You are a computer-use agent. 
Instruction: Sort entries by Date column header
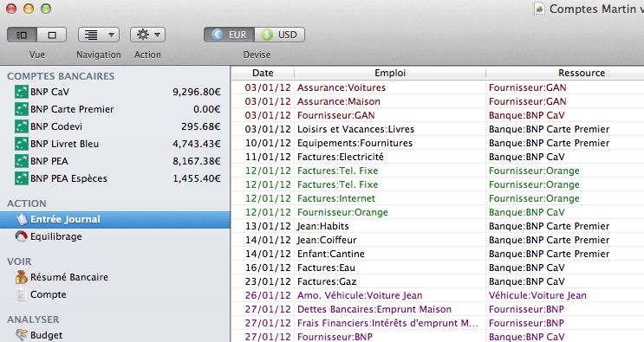tap(263, 73)
